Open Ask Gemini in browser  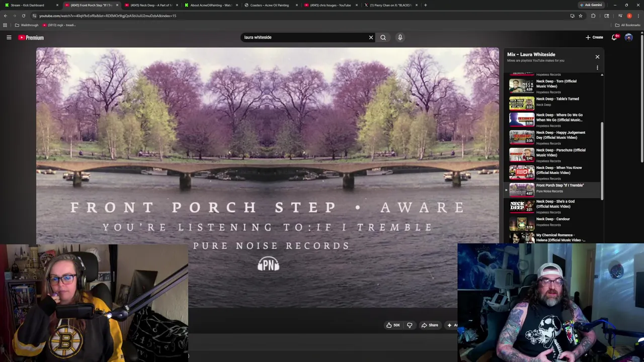pyautogui.click(x=591, y=5)
